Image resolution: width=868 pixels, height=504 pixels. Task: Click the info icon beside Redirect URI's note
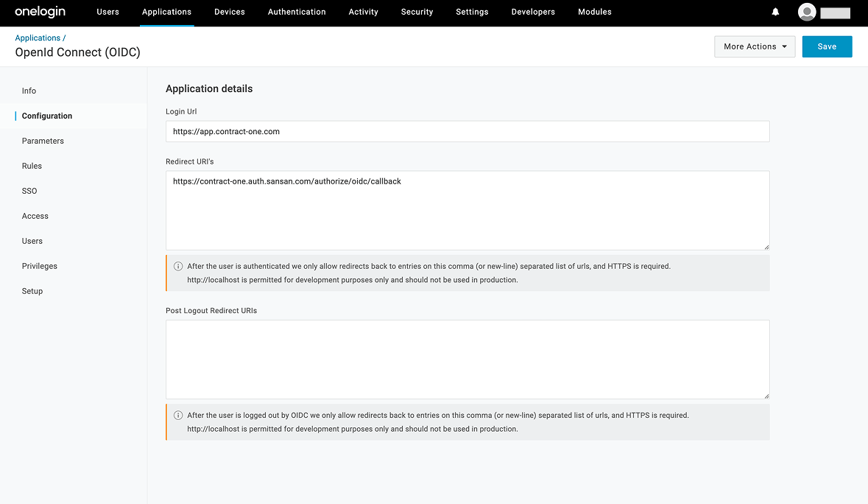pyautogui.click(x=178, y=267)
